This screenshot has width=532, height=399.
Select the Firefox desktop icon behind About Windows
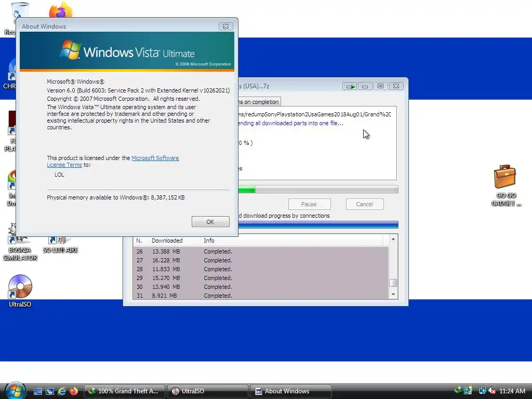click(60, 10)
